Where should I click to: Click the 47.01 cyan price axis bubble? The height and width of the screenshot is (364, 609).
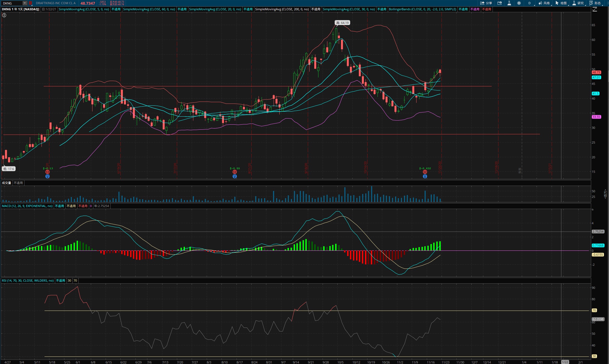596,77
